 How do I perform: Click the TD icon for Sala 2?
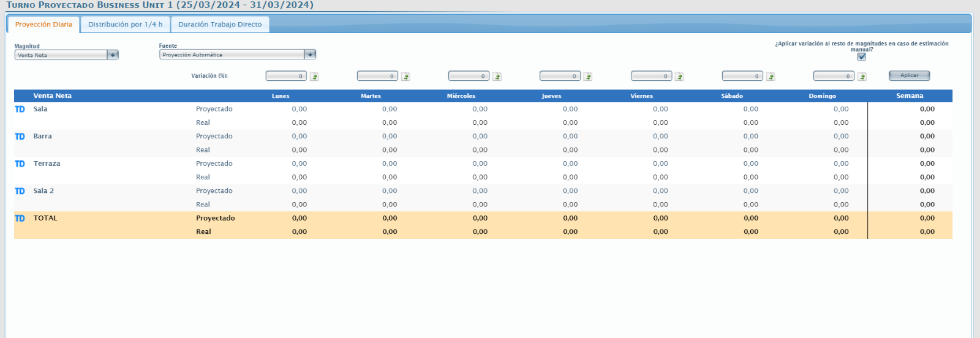pyautogui.click(x=20, y=191)
